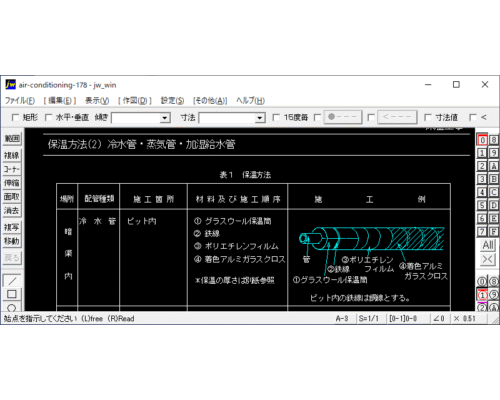Activate the 消去 erase tool
Viewport: 500px width, 400px height.
(x=12, y=211)
